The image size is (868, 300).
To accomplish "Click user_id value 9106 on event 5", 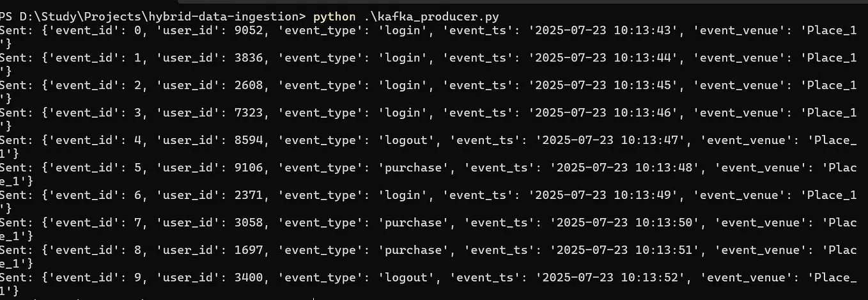I will pyautogui.click(x=248, y=168).
